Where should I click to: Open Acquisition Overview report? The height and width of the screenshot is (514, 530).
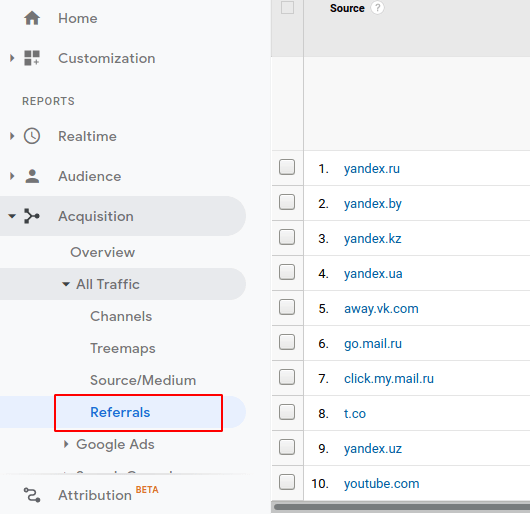[x=103, y=252]
